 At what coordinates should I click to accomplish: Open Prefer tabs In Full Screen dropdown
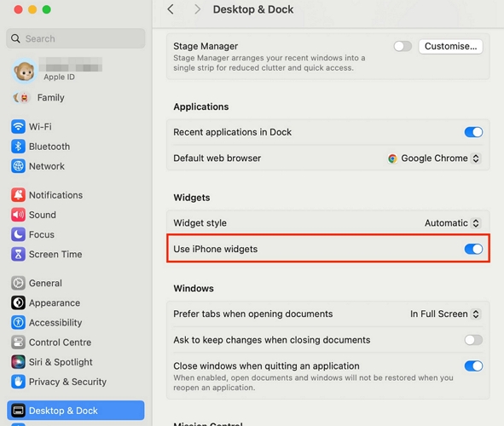pos(445,314)
